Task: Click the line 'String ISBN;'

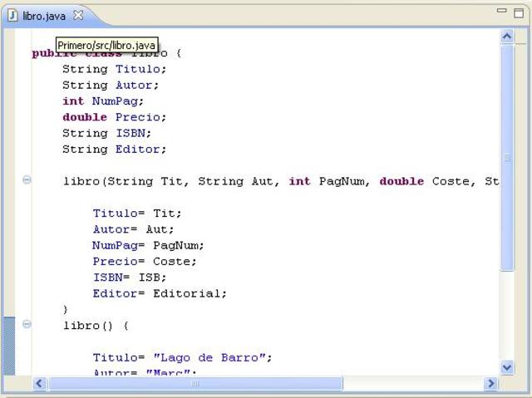Action: tap(106, 133)
